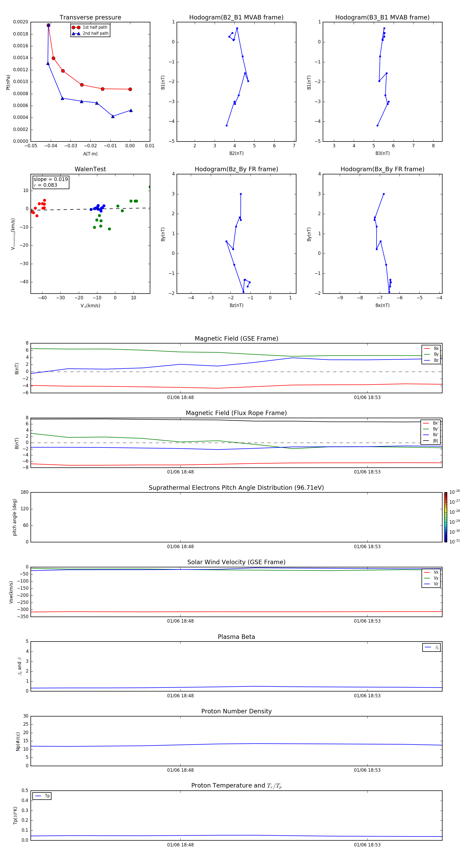Click the "Transverse pressure" plot title

point(90,18)
